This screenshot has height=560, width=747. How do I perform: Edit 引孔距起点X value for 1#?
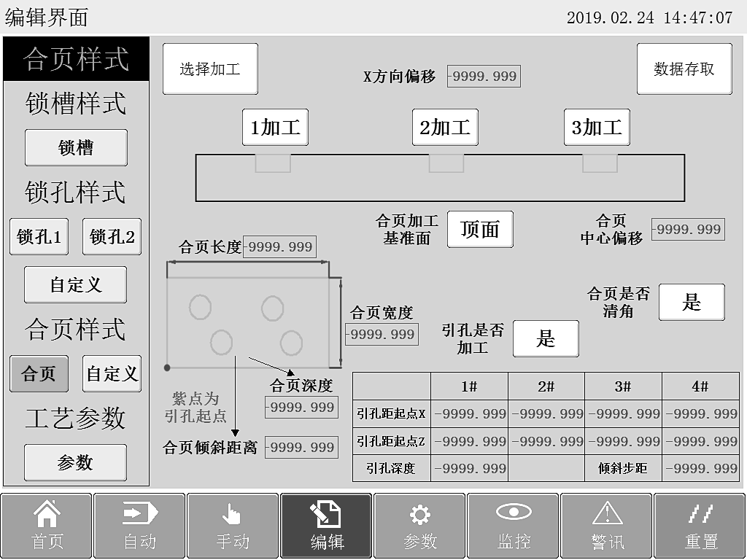pyautogui.click(x=470, y=414)
